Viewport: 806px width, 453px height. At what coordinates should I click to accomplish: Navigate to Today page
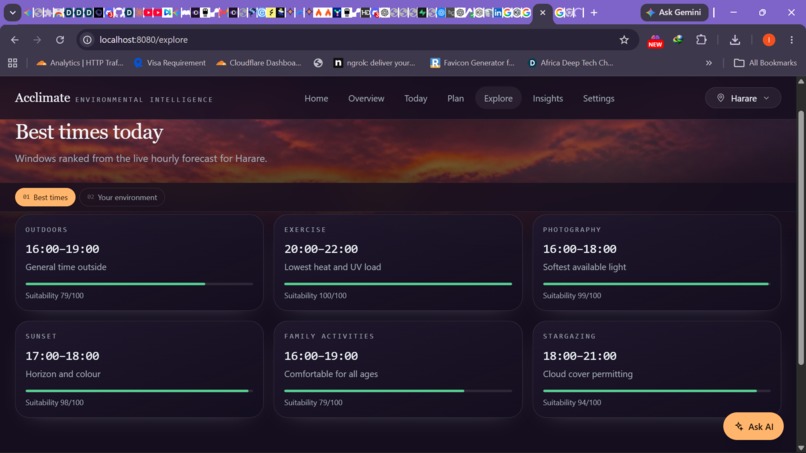(415, 98)
